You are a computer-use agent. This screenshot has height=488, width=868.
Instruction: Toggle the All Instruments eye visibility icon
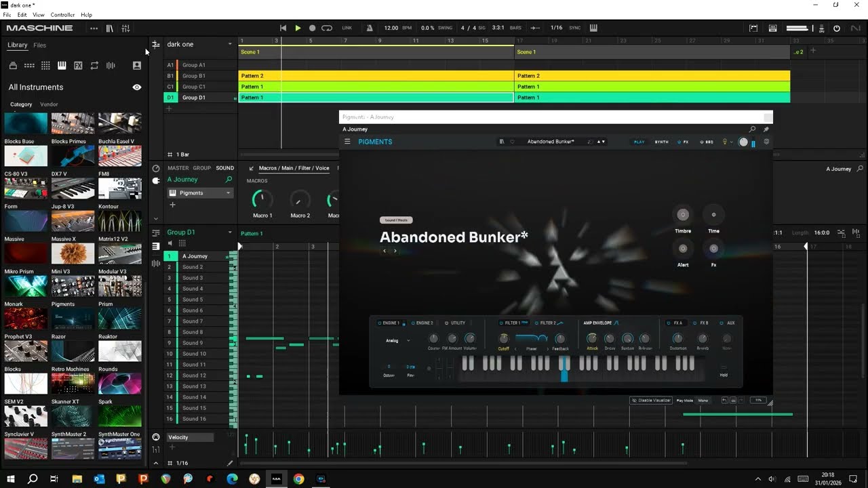pos(137,87)
